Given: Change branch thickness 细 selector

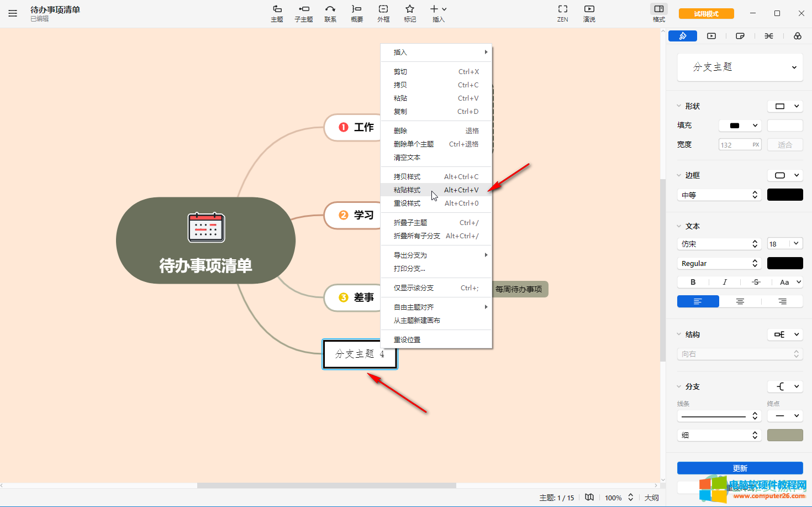Looking at the screenshot, I should pos(719,435).
